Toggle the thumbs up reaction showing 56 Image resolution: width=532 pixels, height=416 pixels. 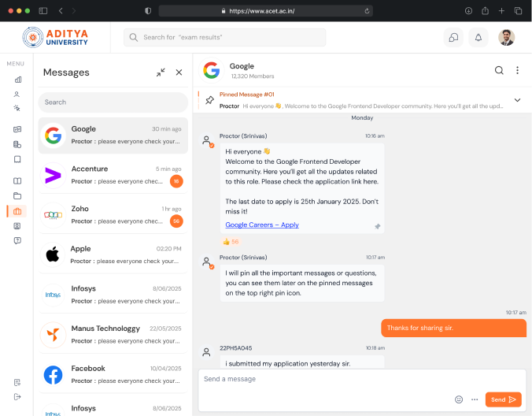[231, 242]
